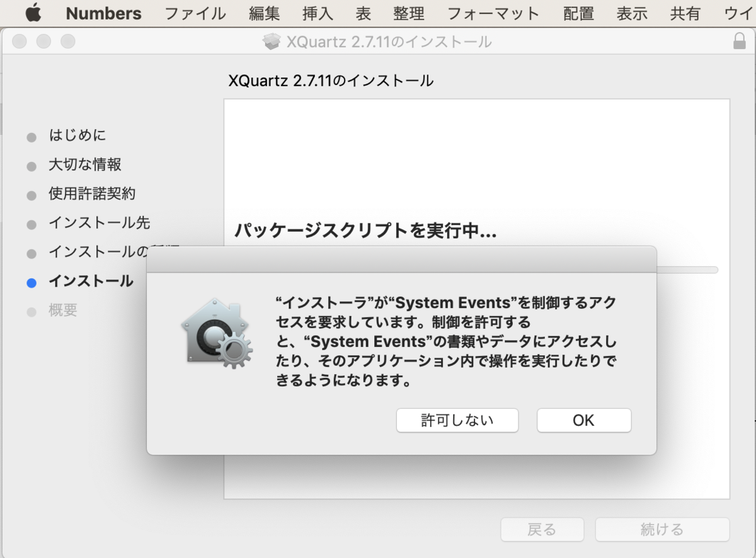
Task: Click the security gear house icon
Action: [x=216, y=334]
